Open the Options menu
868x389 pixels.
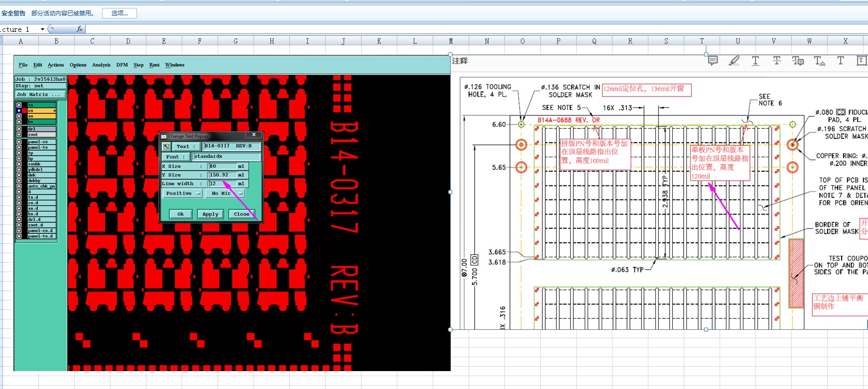[x=78, y=65]
